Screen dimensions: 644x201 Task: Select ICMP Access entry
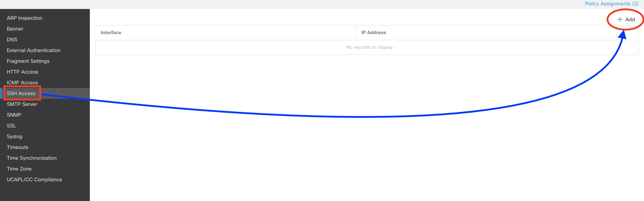(x=22, y=82)
